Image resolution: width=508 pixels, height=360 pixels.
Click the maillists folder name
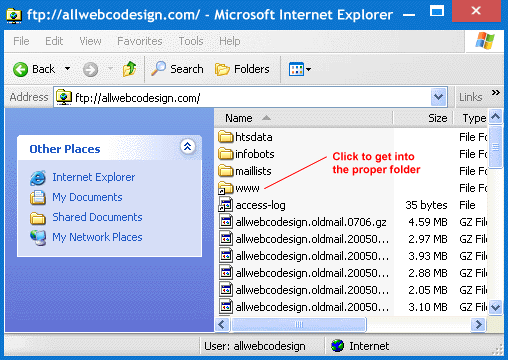click(253, 171)
